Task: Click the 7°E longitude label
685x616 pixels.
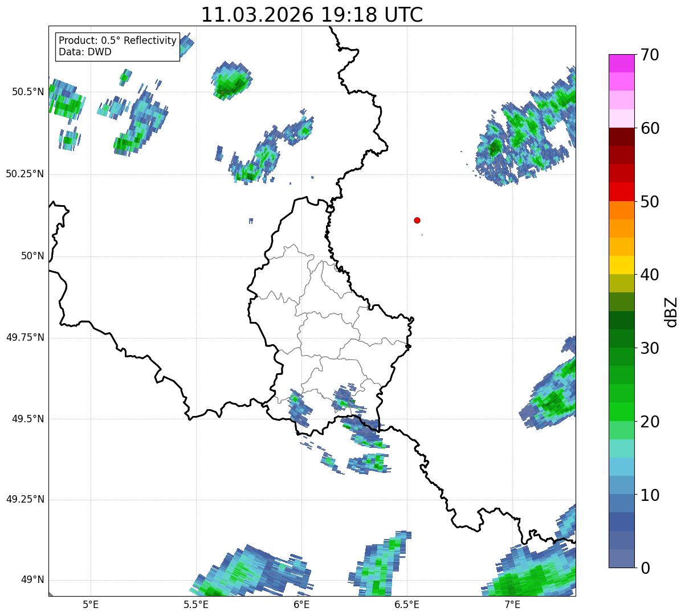Action: (x=512, y=605)
